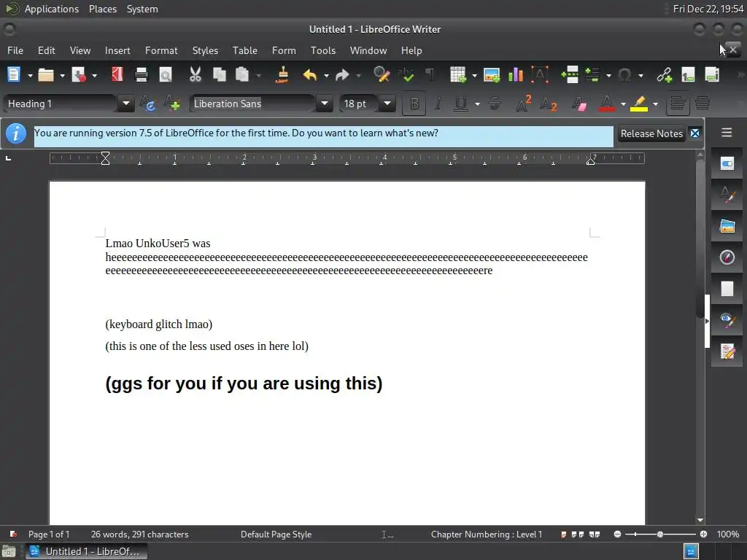Open highlighting color dropdown arrow

click(x=656, y=104)
